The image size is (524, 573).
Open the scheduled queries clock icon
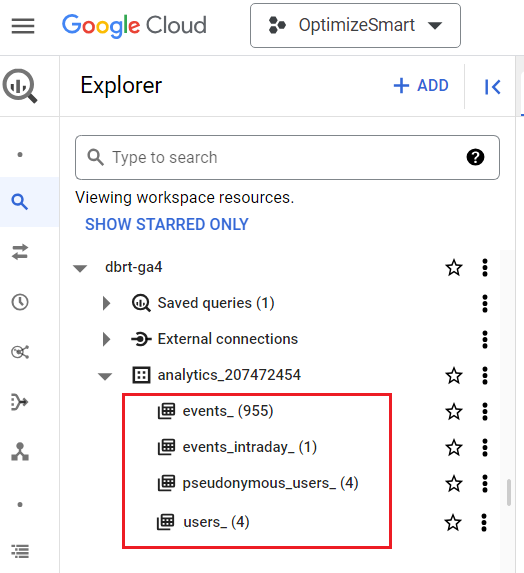coord(20,302)
